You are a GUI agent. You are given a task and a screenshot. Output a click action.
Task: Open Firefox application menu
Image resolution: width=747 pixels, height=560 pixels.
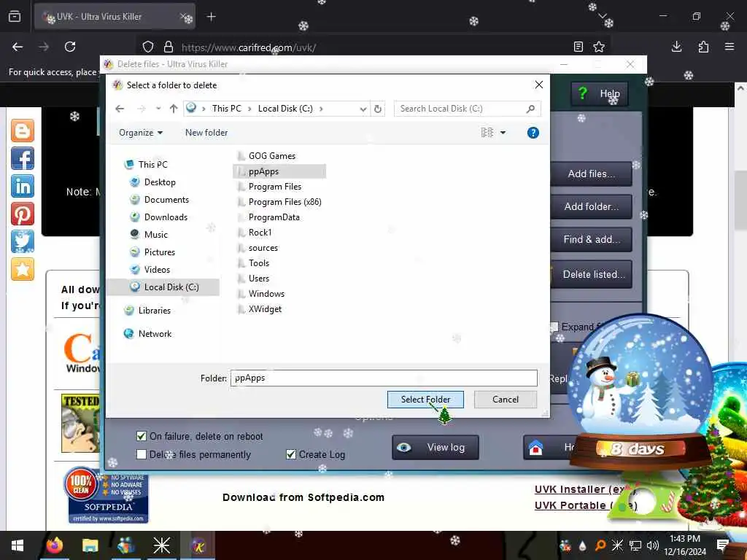[x=729, y=47]
